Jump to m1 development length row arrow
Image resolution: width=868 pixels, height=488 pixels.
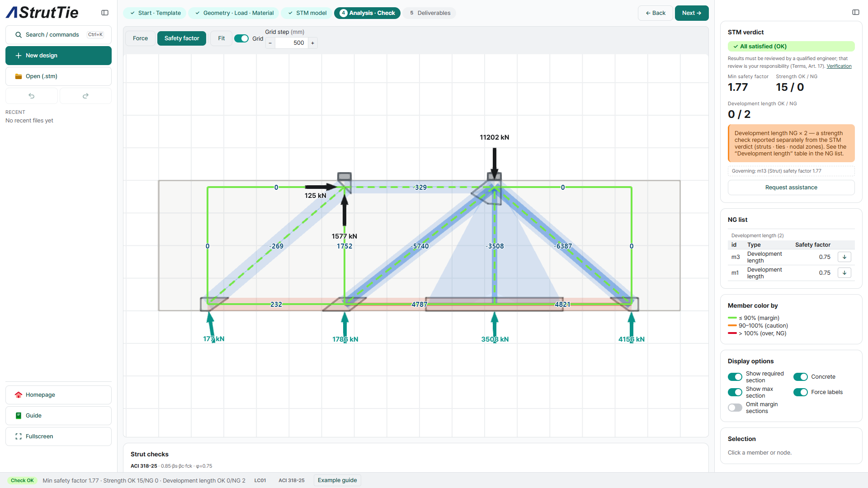(x=844, y=273)
